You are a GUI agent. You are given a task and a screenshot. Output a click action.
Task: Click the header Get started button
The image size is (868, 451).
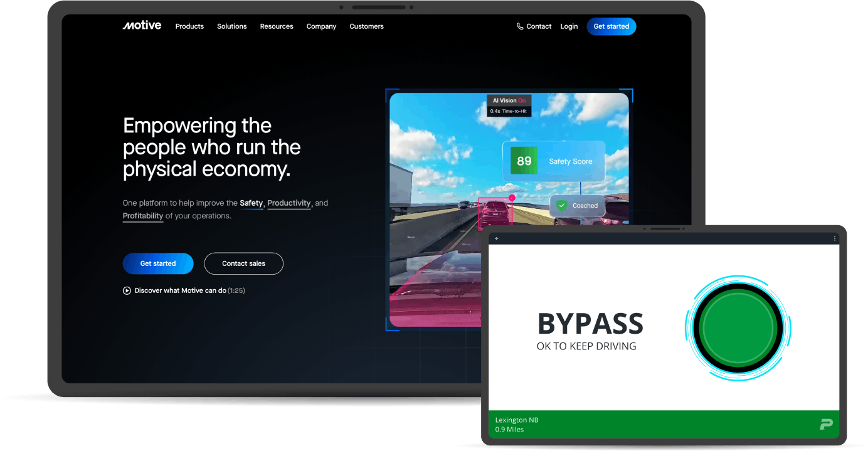pyautogui.click(x=611, y=26)
